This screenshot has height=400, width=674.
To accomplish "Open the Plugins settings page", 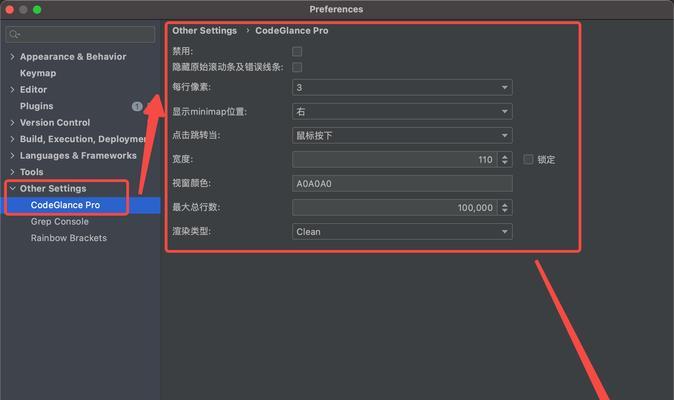I will (x=37, y=106).
